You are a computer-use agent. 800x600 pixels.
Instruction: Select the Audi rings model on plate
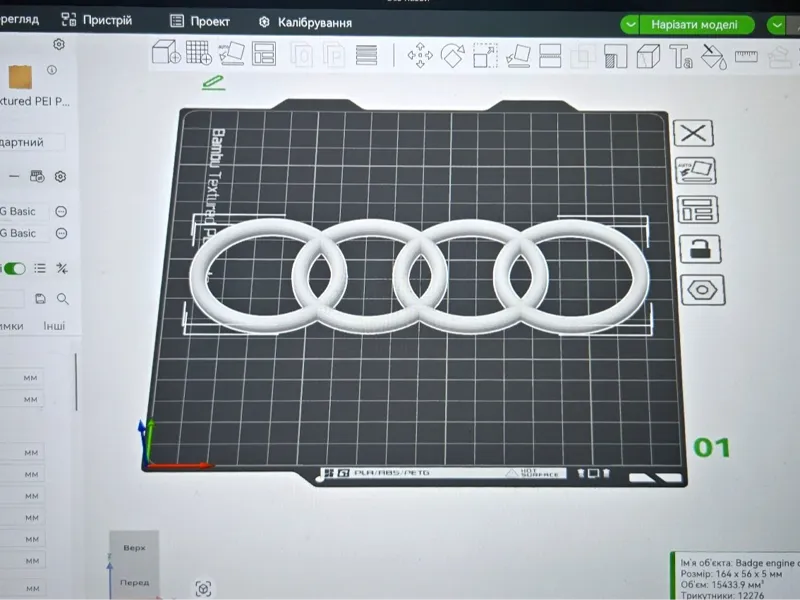419,276
